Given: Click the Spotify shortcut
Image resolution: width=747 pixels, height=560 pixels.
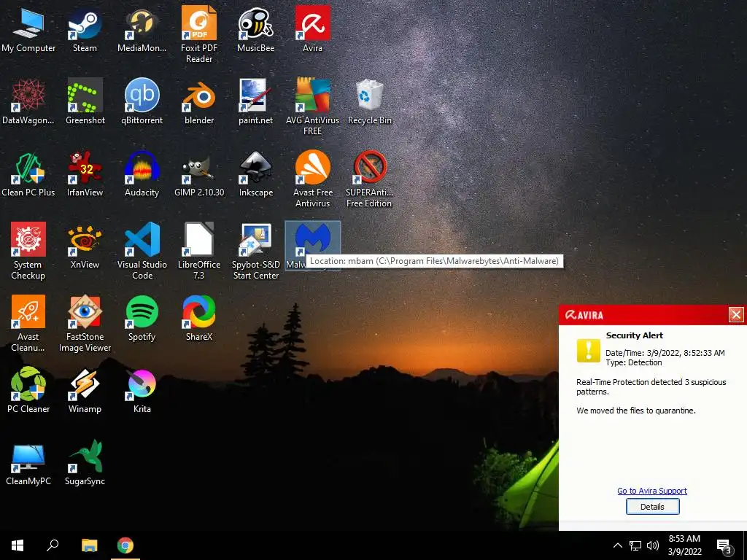Looking at the screenshot, I should [142, 319].
